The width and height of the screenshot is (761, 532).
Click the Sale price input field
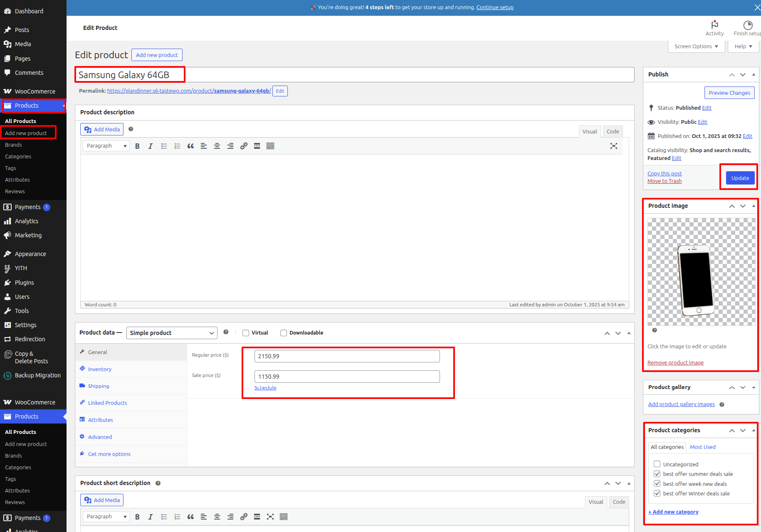[x=347, y=377]
